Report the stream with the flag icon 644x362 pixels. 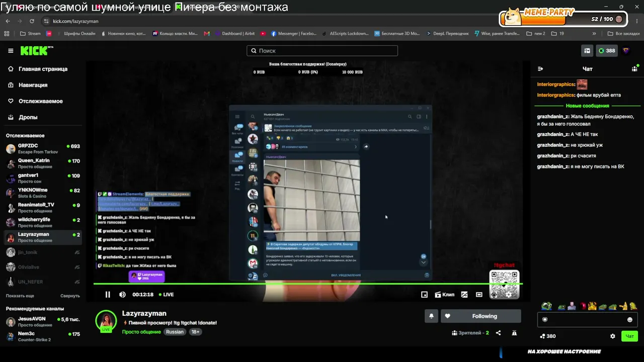coord(514,333)
